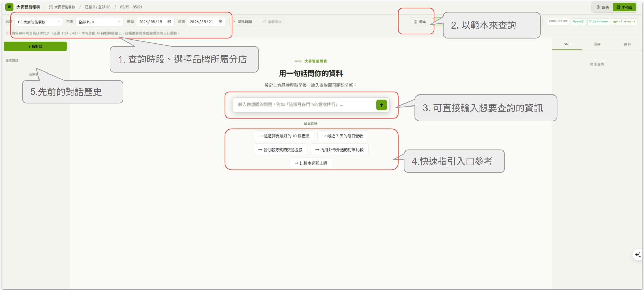
Task: Open the 門市 store dropdown showing 全部 (90)
Action: click(x=99, y=22)
